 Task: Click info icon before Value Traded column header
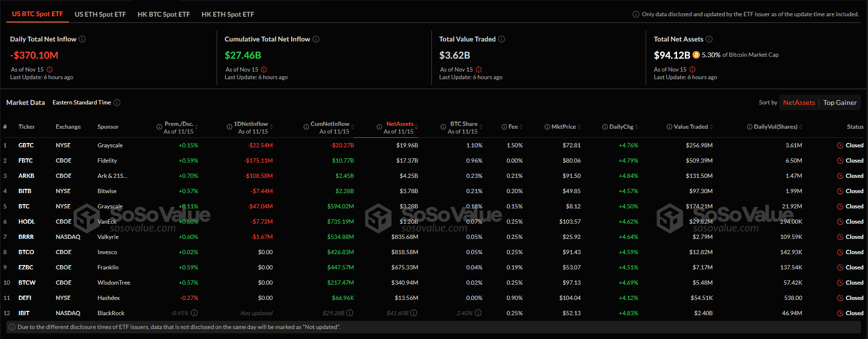(669, 127)
